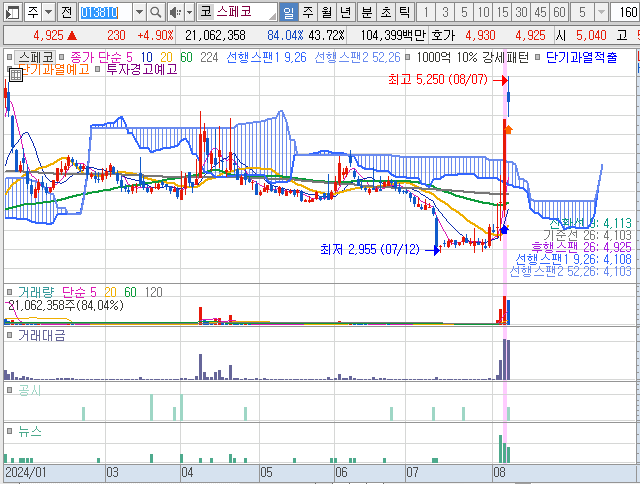
Task: Click the 21,062,358주(84.04%) volume readout
Action: (x=66, y=305)
